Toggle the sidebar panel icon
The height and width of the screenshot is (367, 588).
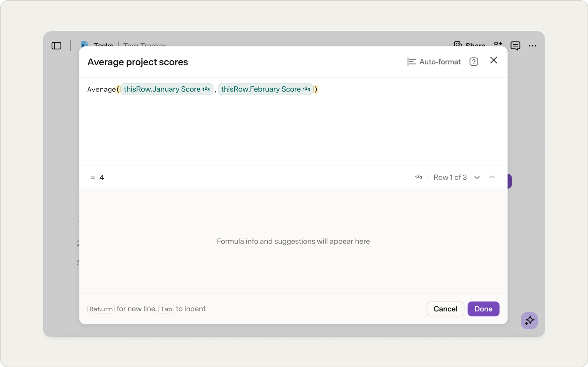coord(56,46)
